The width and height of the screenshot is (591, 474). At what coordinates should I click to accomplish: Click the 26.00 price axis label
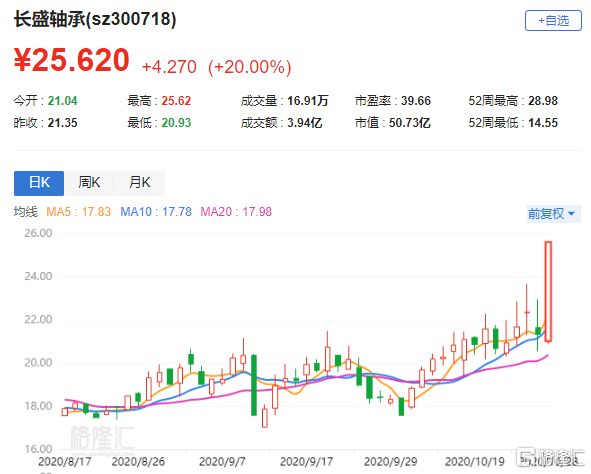(x=38, y=233)
